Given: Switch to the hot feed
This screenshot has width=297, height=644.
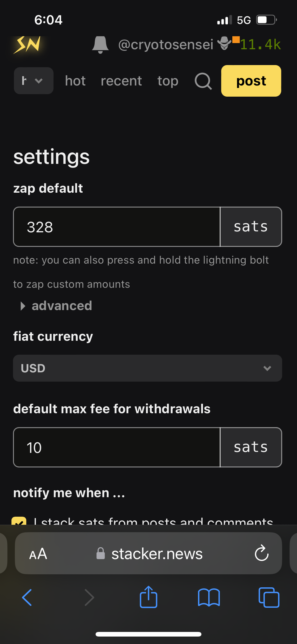Looking at the screenshot, I should 75,81.
